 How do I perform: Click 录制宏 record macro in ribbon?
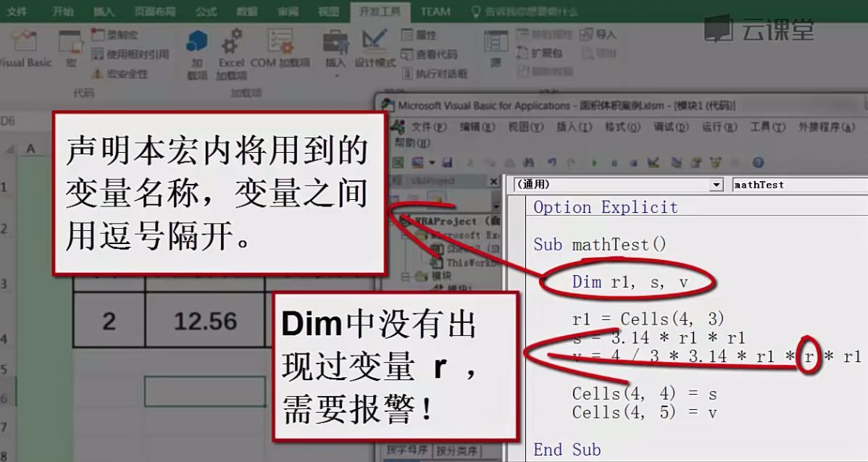click(114, 35)
